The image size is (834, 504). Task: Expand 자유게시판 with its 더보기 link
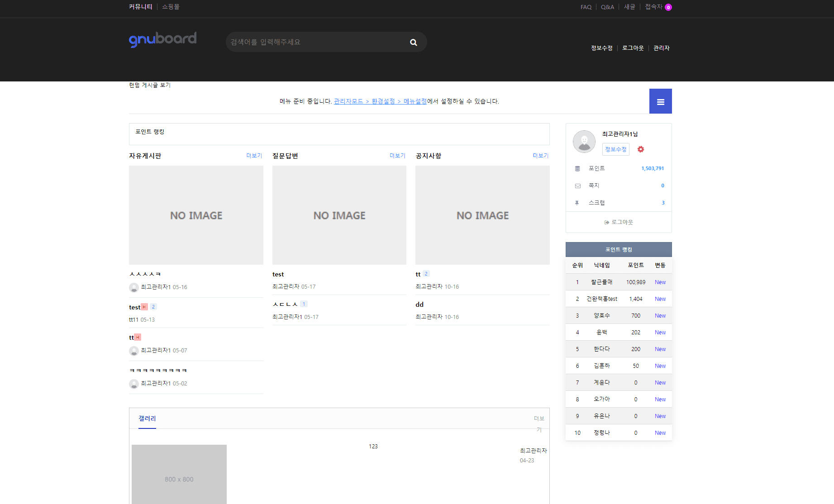click(254, 156)
